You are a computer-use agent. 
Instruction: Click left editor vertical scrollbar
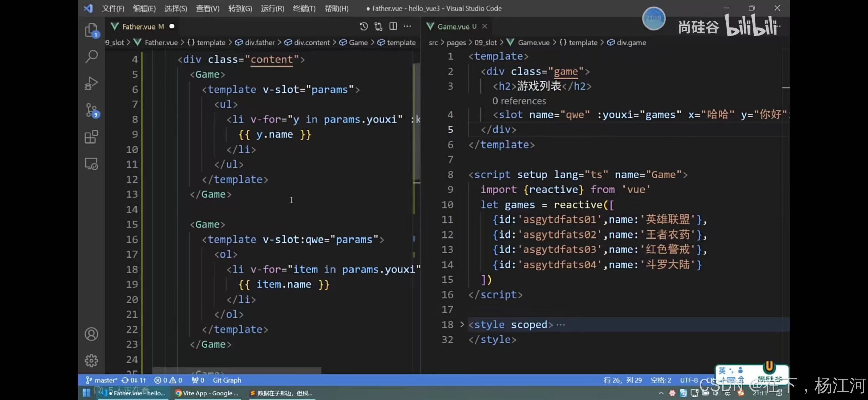416,122
